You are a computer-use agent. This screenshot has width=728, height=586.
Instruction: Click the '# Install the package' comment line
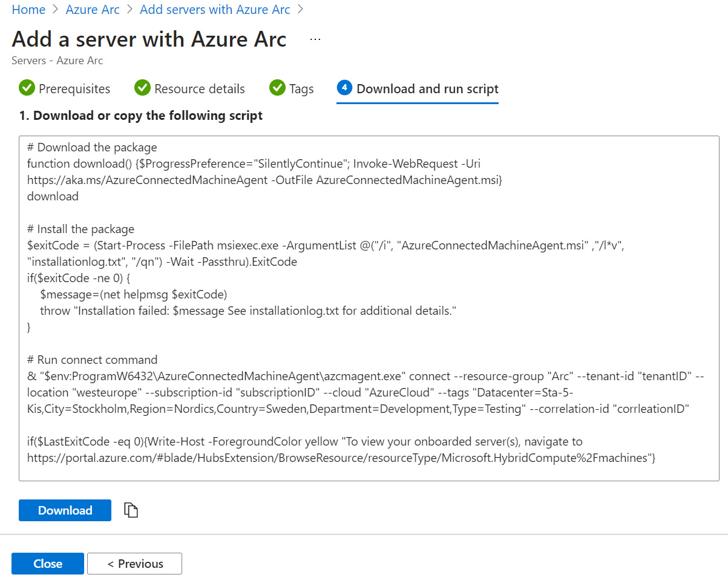(x=80, y=229)
